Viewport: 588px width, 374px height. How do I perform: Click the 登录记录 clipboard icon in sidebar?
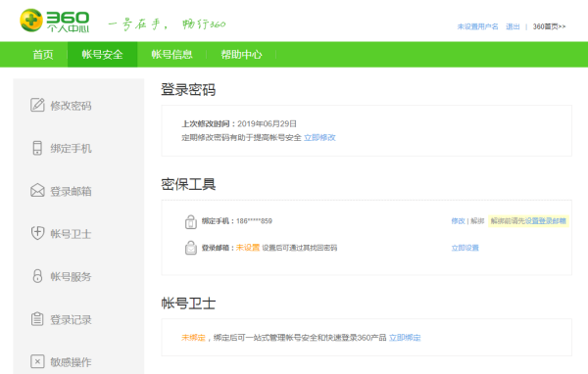(37, 319)
